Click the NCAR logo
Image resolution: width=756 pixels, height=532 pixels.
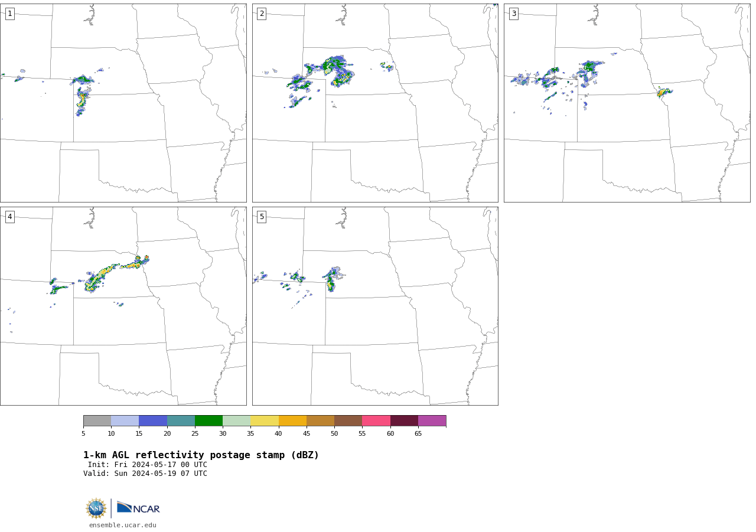(x=138, y=508)
